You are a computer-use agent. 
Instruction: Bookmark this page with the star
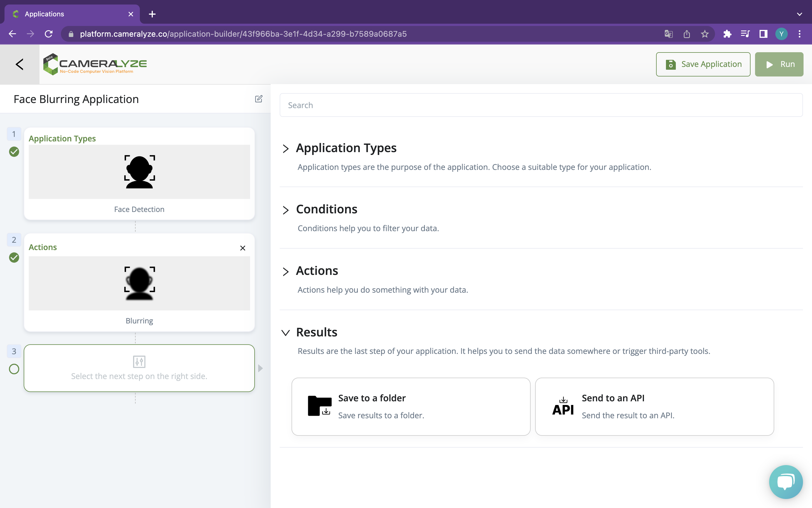point(705,34)
